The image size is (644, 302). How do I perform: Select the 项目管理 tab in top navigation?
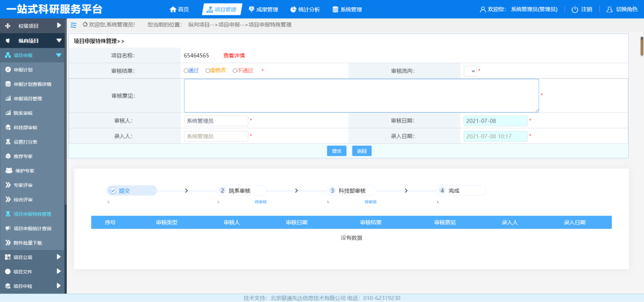pyautogui.click(x=222, y=9)
